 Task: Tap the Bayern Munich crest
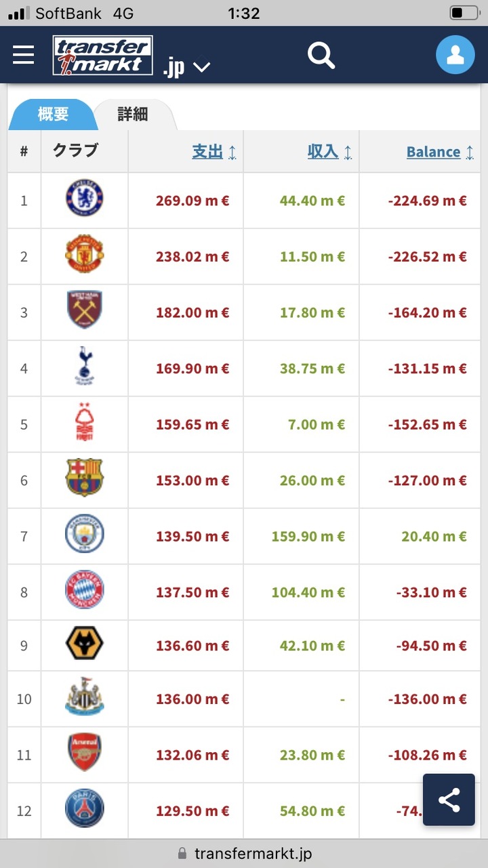84,590
